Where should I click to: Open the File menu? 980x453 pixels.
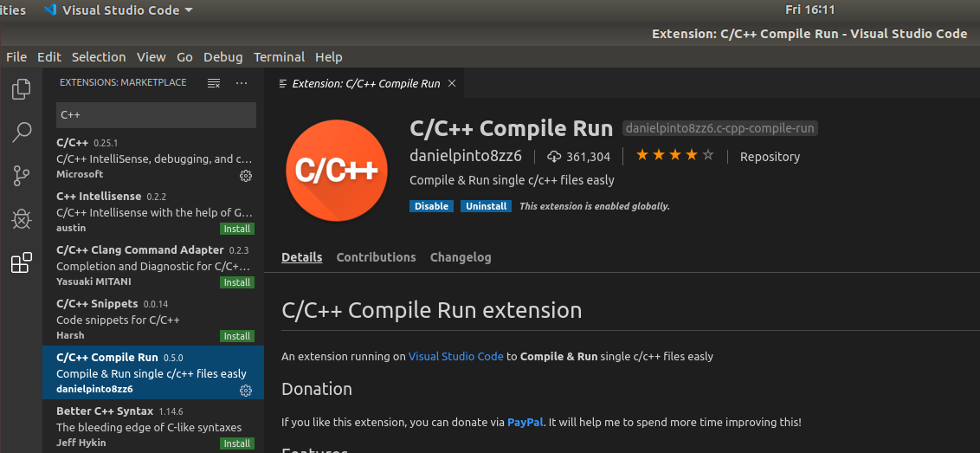click(16, 57)
